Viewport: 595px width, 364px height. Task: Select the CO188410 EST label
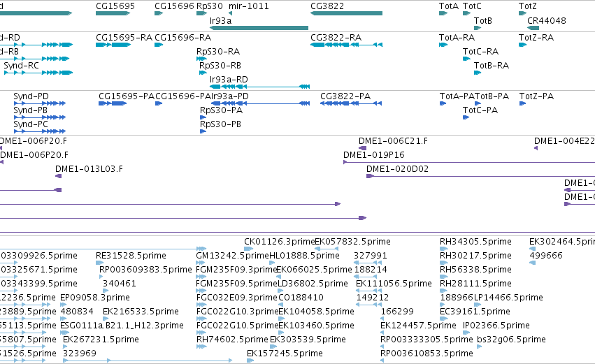301,298
